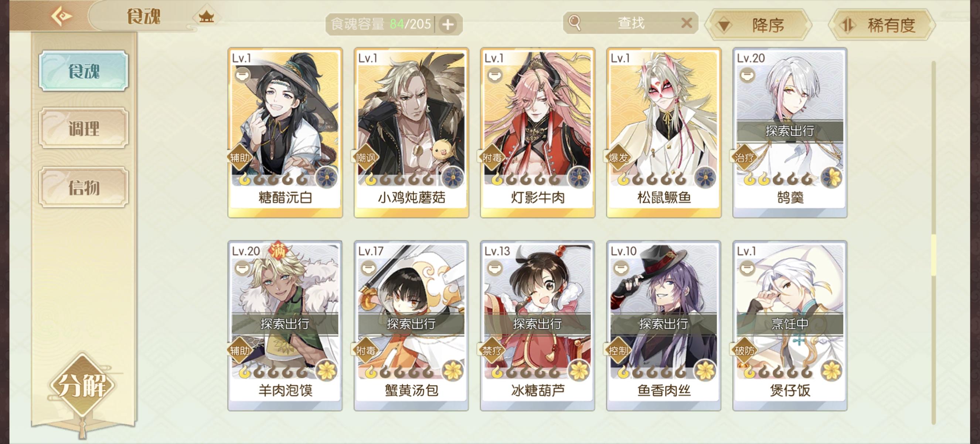980x444 pixels.
Task: Open the 稀有度 sort dropdown
Action: click(x=881, y=25)
